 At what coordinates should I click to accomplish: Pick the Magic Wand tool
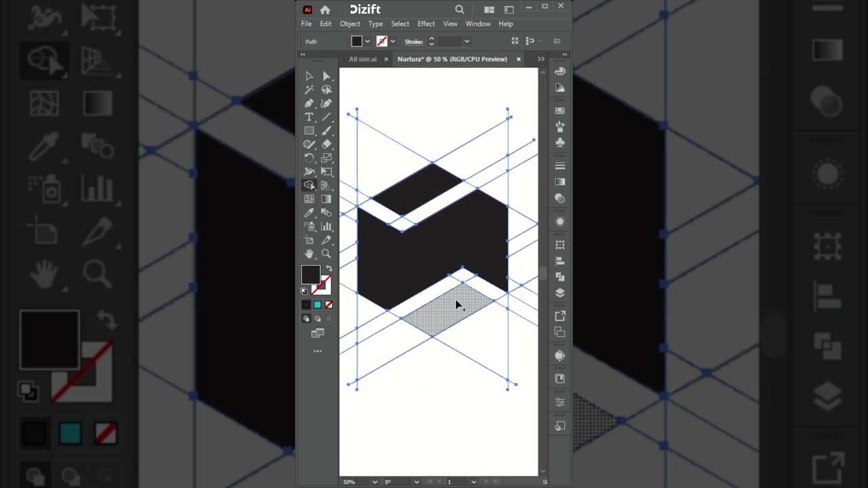pyautogui.click(x=309, y=89)
